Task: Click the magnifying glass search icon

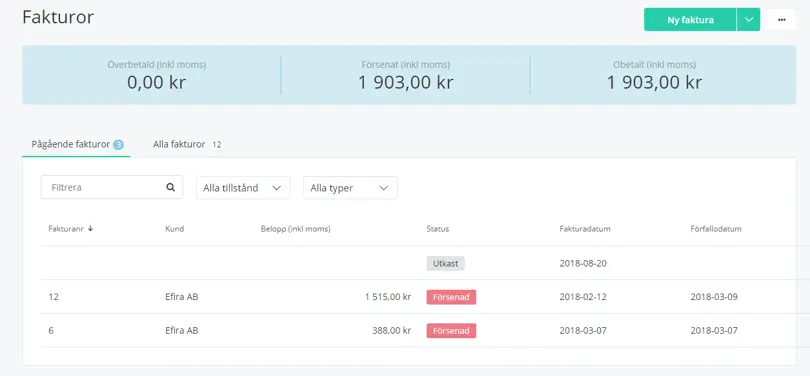Action: (x=170, y=187)
